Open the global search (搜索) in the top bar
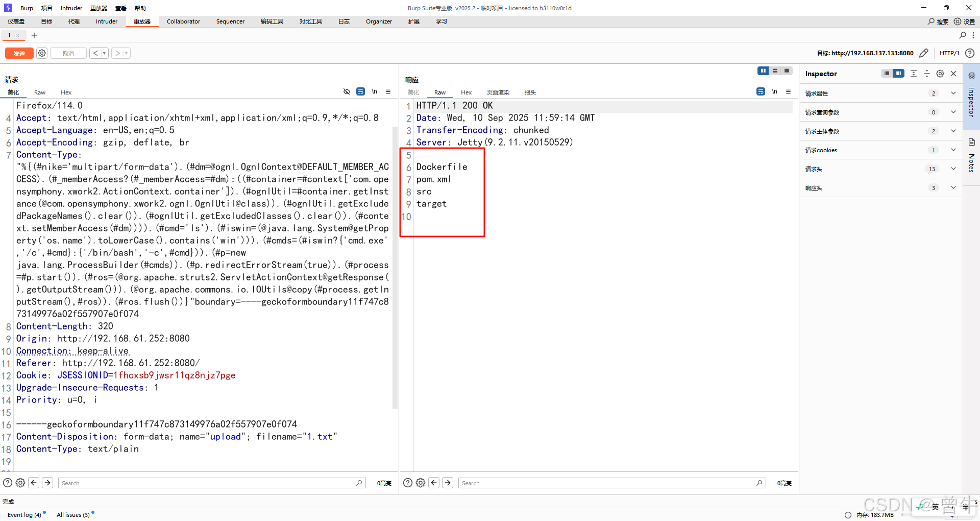 pyautogui.click(x=938, y=21)
